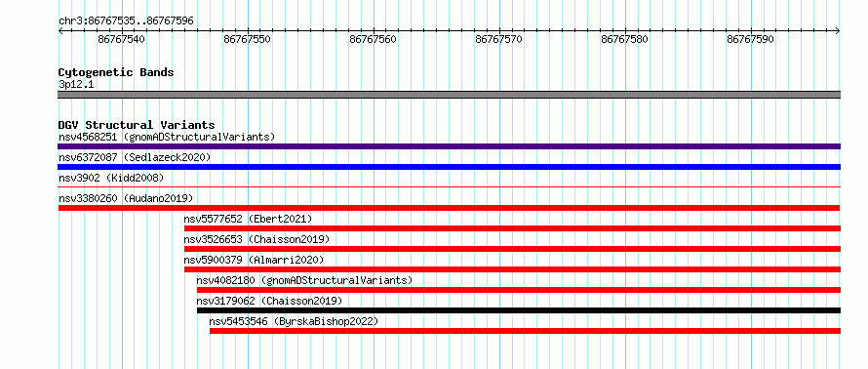Select the red bar under nsv5900379

(x=513, y=269)
